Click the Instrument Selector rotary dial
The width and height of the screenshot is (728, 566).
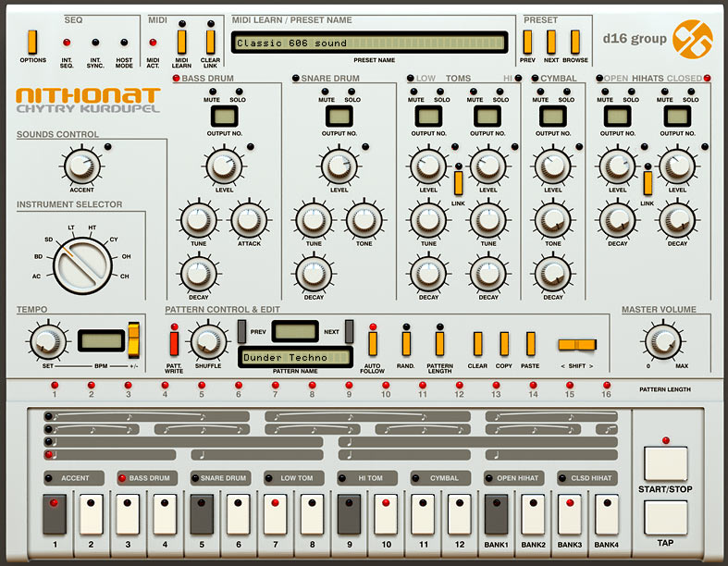click(x=82, y=266)
